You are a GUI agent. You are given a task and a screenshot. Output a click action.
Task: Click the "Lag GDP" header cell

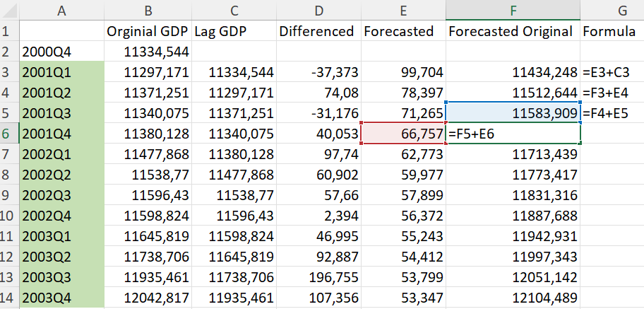[x=231, y=31]
